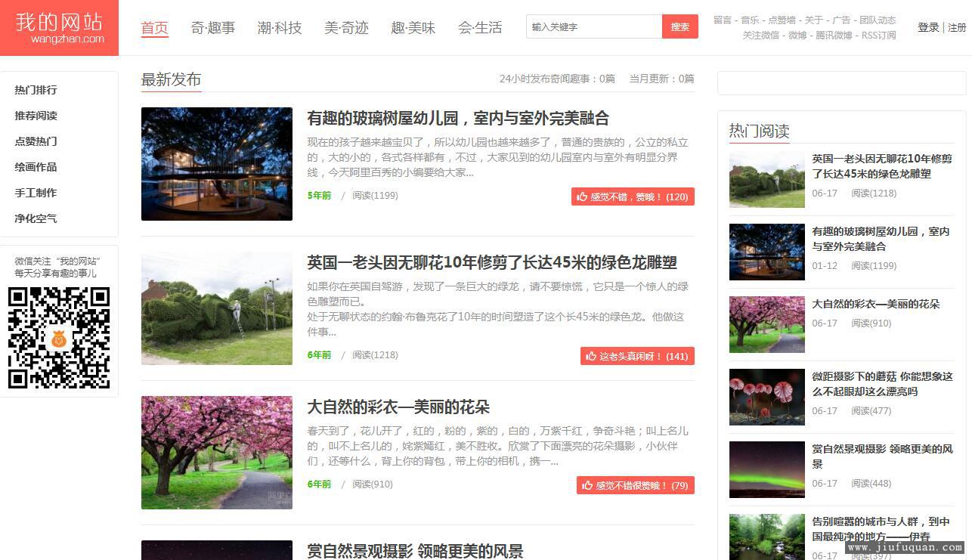Open article title 赏自然景观摄影 领略更美的风景 in main list
Viewport: 972px width, 560px height.
click(x=415, y=551)
